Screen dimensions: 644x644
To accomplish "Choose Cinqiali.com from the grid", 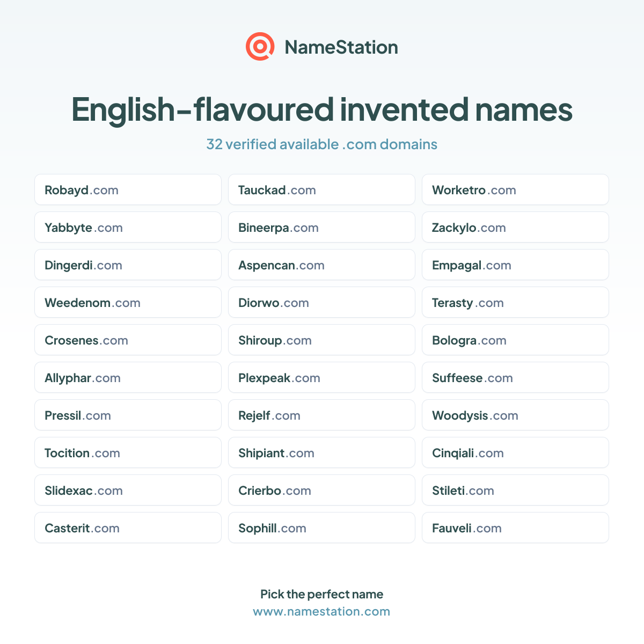I will pyautogui.click(x=515, y=452).
